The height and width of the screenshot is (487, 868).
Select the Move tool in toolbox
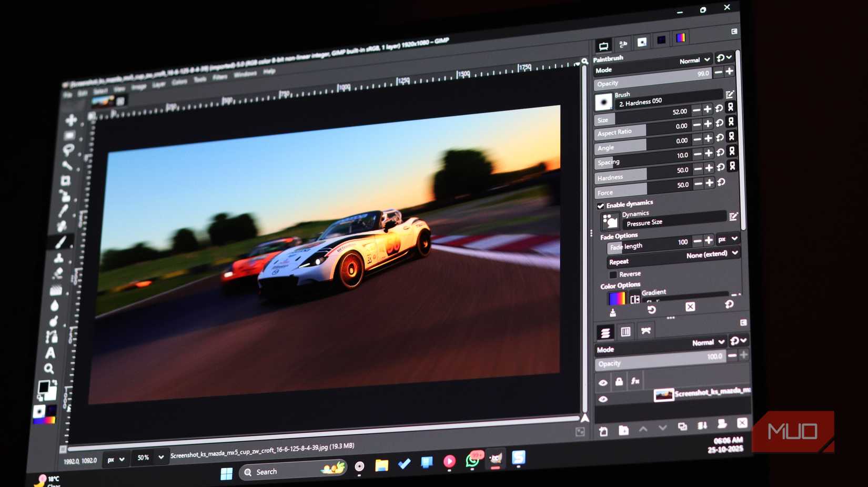coord(70,120)
